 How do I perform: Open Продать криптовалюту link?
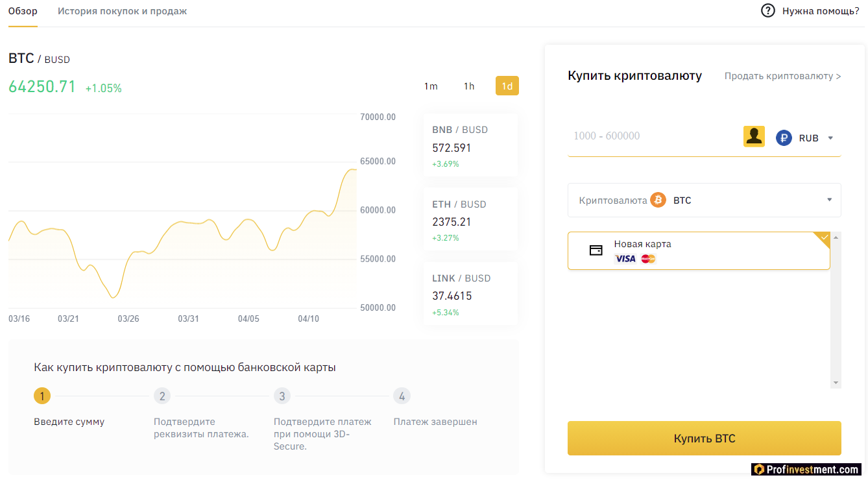click(x=782, y=76)
